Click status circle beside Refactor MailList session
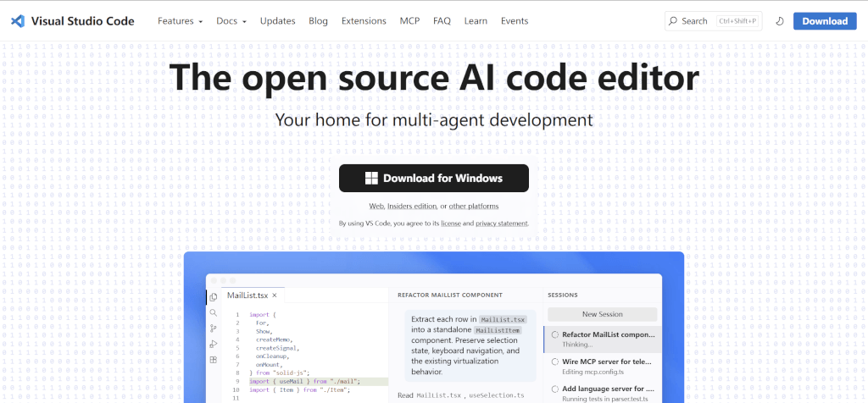868x403 pixels. [x=554, y=334]
